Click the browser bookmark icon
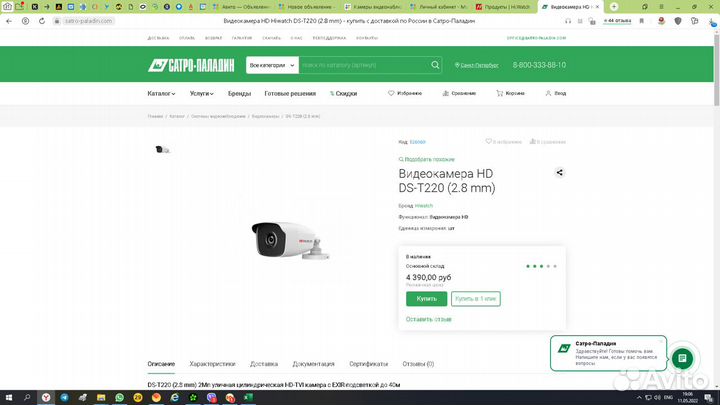 (x=642, y=21)
